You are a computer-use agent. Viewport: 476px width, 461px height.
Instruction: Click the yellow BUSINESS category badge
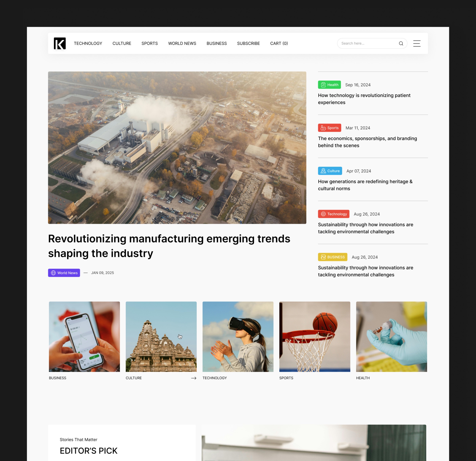pos(332,257)
